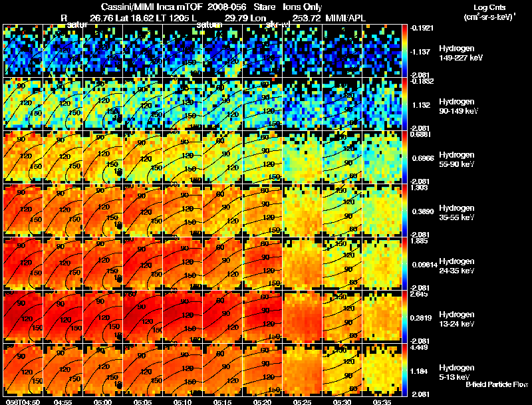Viewport: 532px width, 405px height.
Task: Select the 'Log Cnts' colorbar heading
Action: click(x=489, y=7)
